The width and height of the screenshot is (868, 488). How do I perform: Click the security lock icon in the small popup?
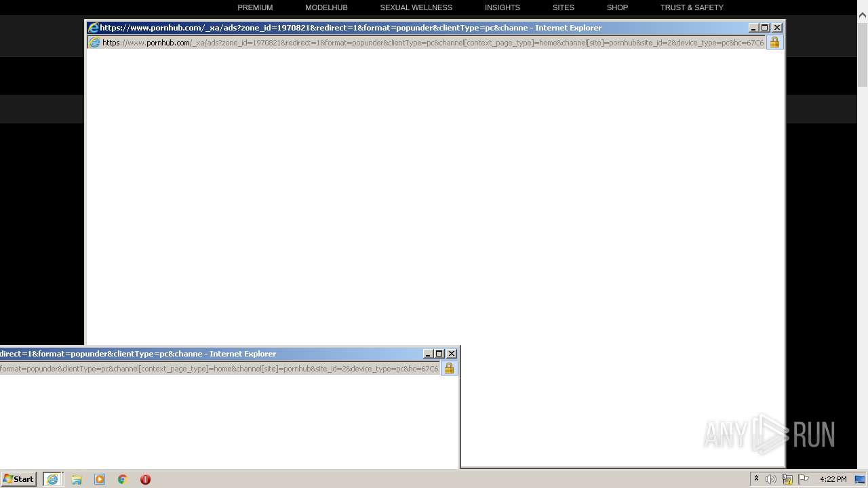[449, 369]
